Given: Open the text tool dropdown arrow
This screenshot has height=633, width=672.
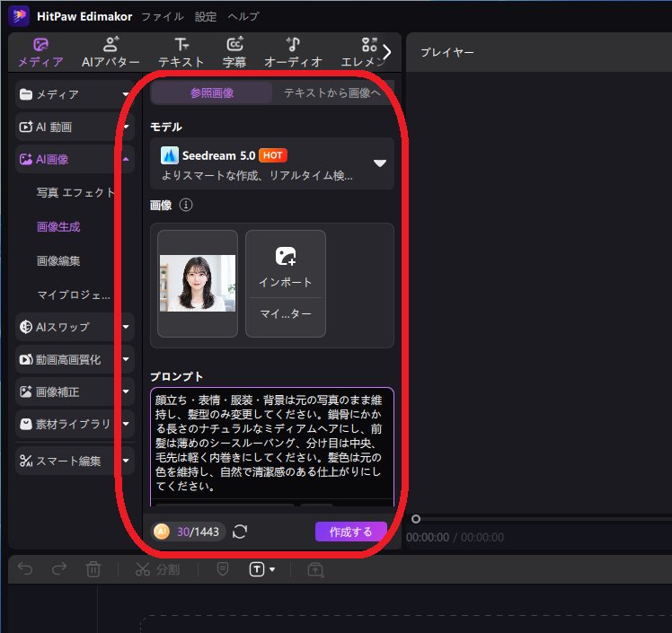Looking at the screenshot, I should click(272, 569).
